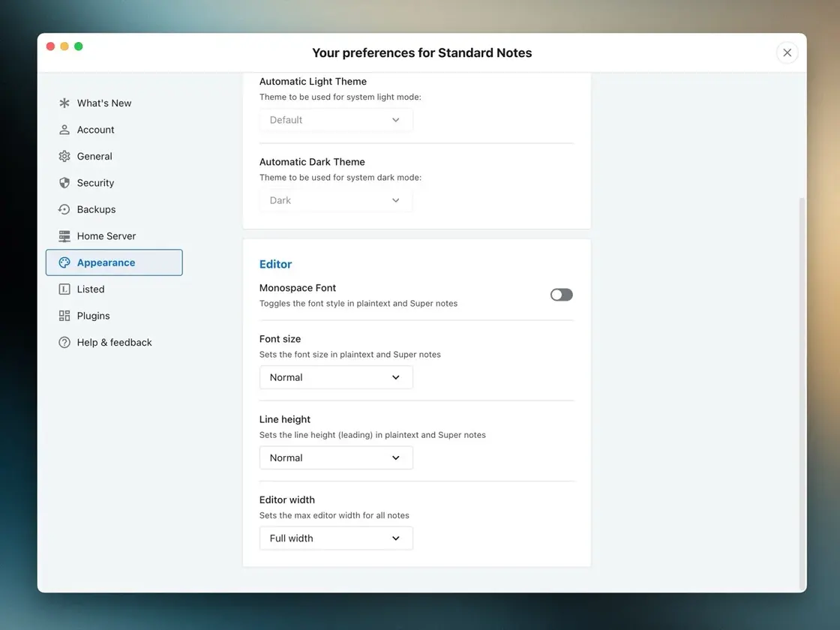This screenshot has height=630, width=840.
Task: Expand the Font size dropdown
Action: [x=336, y=377]
